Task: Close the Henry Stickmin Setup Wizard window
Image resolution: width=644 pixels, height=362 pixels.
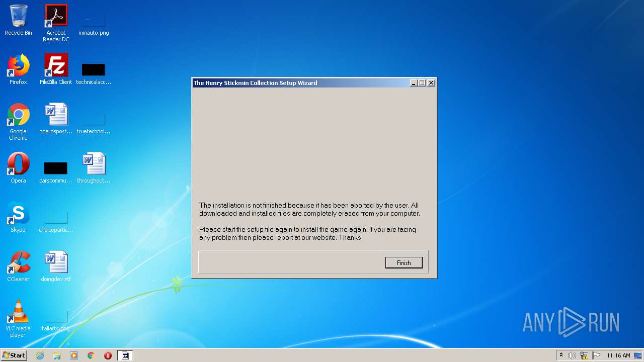Action: pos(431,83)
